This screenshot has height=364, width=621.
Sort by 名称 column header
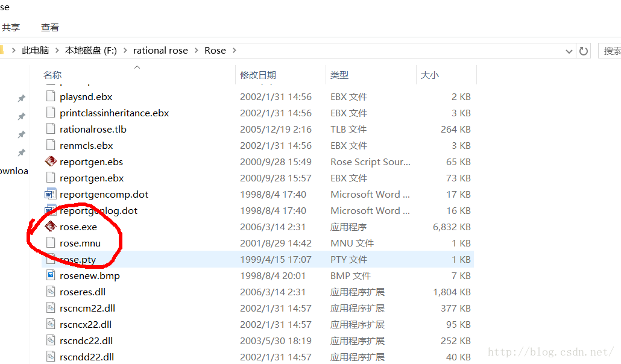[x=52, y=75]
